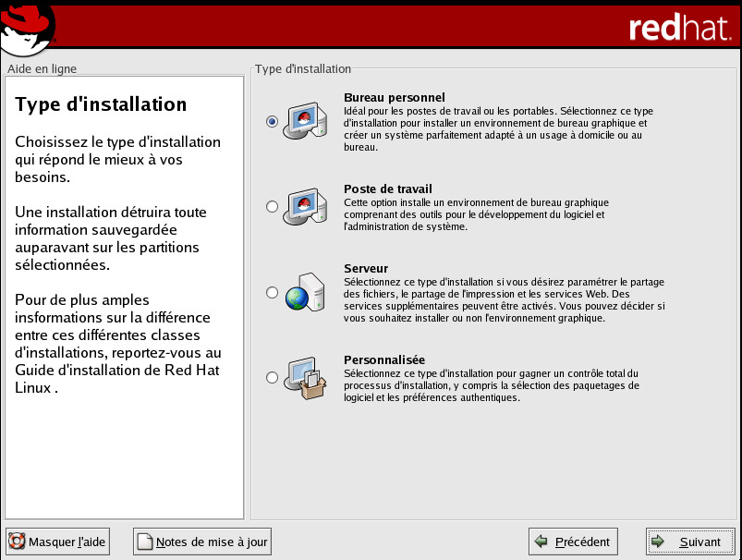Click the Personnalisée box and monitor icon
742x560 pixels.
pyautogui.click(x=305, y=377)
